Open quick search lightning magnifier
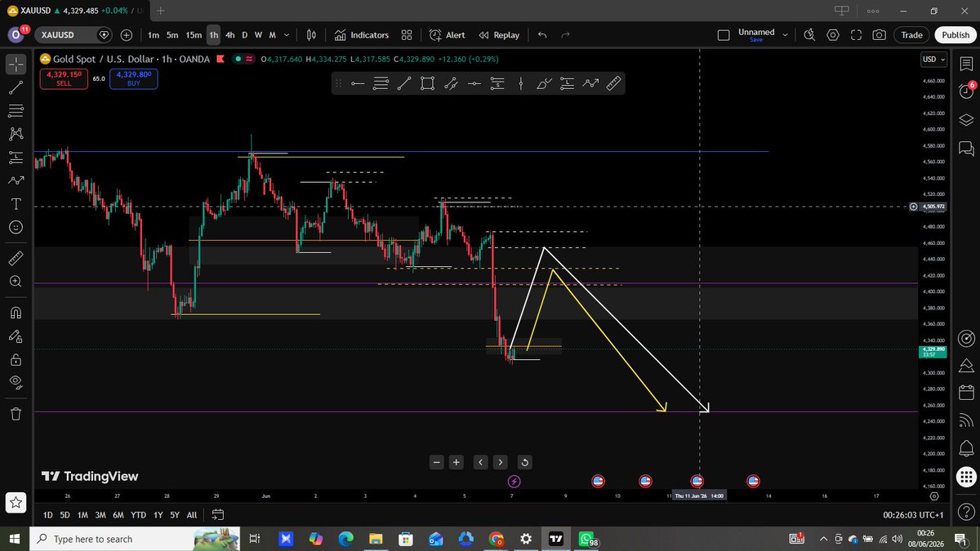The height and width of the screenshot is (551, 980). click(809, 35)
